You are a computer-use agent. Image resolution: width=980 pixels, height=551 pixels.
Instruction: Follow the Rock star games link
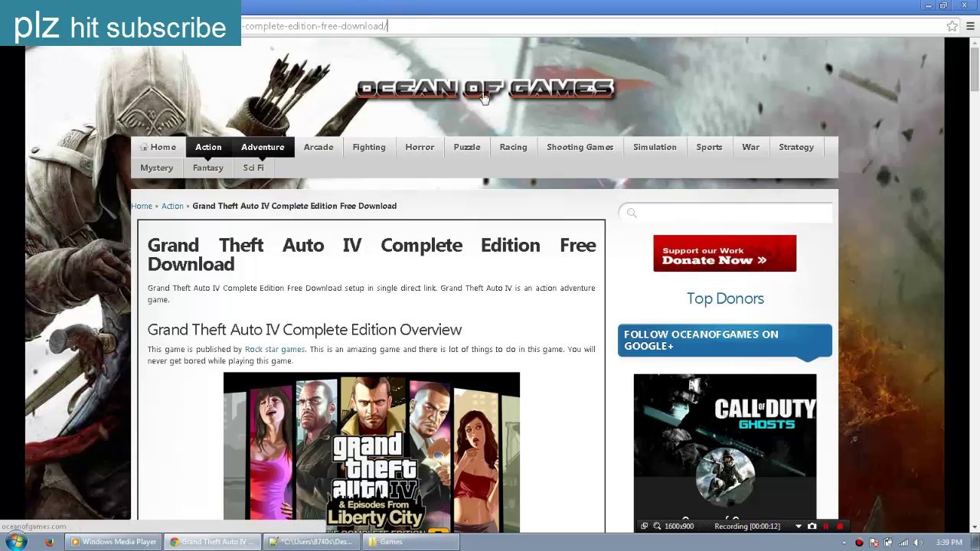(275, 350)
